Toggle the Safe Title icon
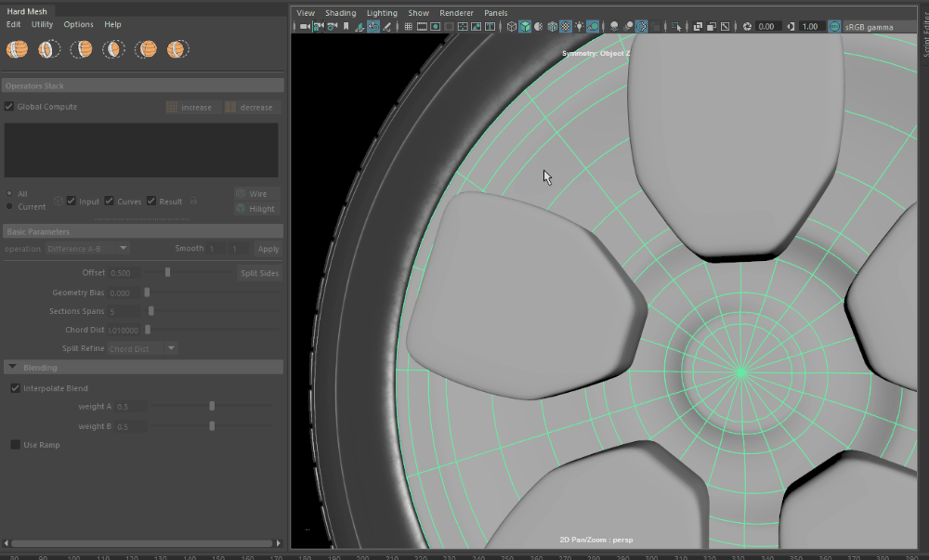Viewport: 929px width, 560px height. point(490,27)
